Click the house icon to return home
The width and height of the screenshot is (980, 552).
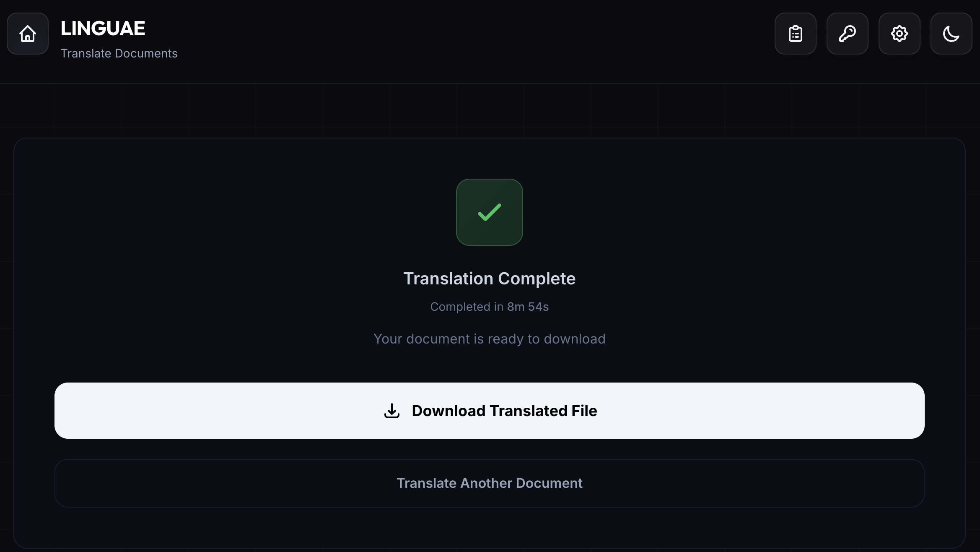pos(27,34)
